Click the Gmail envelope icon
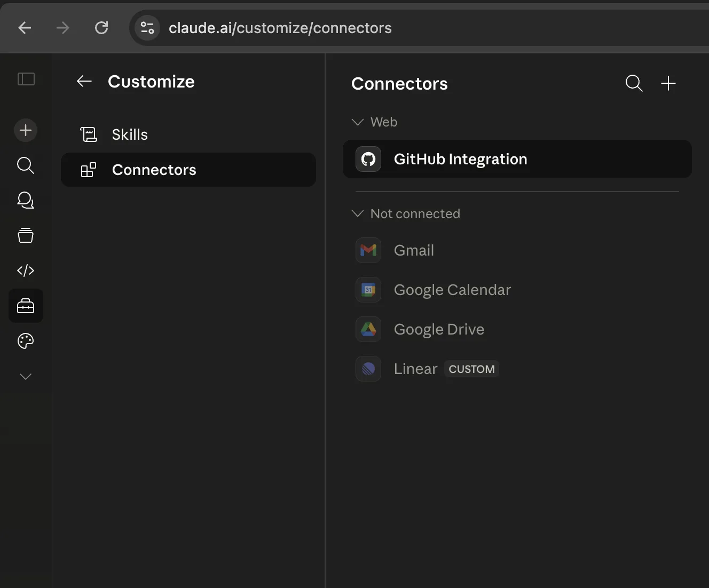The image size is (709, 588). 368,250
